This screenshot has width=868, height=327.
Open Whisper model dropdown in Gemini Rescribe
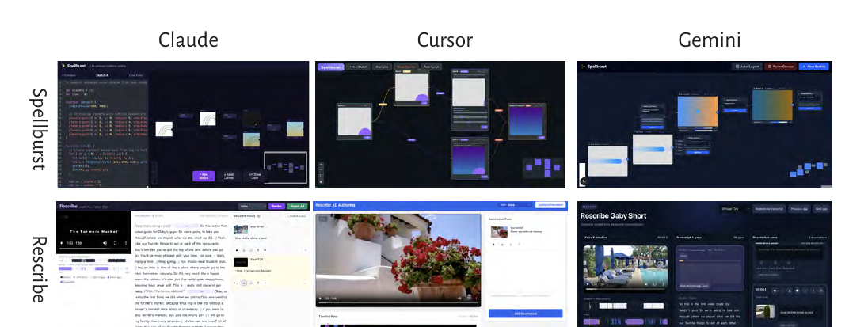tap(735, 209)
